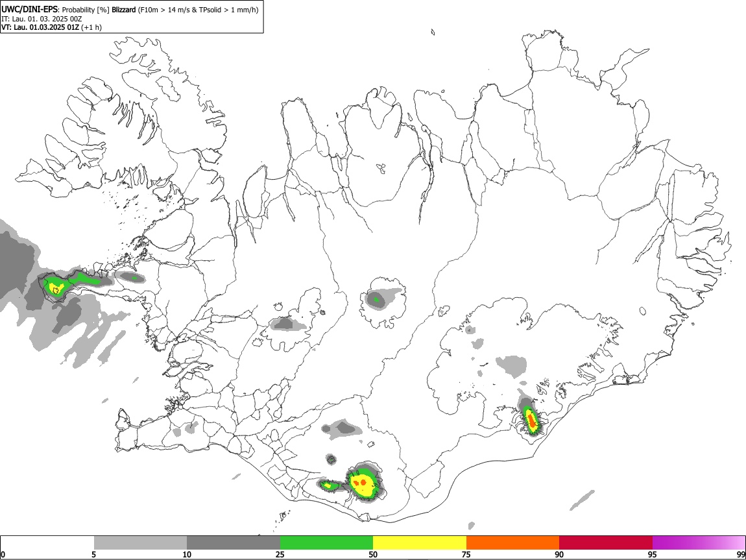The image size is (746, 560).
Task: Click the dark gray 10-25% legend swatch
Action: pyautogui.click(x=234, y=542)
